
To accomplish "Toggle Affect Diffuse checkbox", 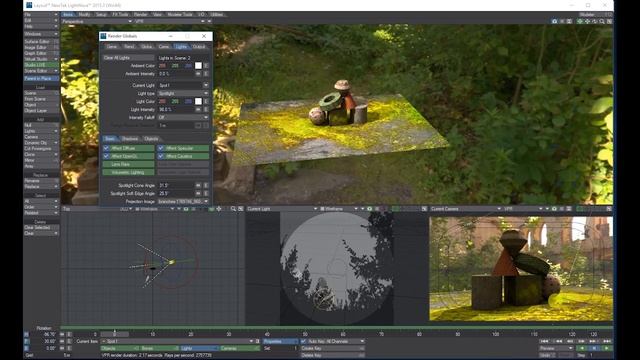I will (106, 148).
